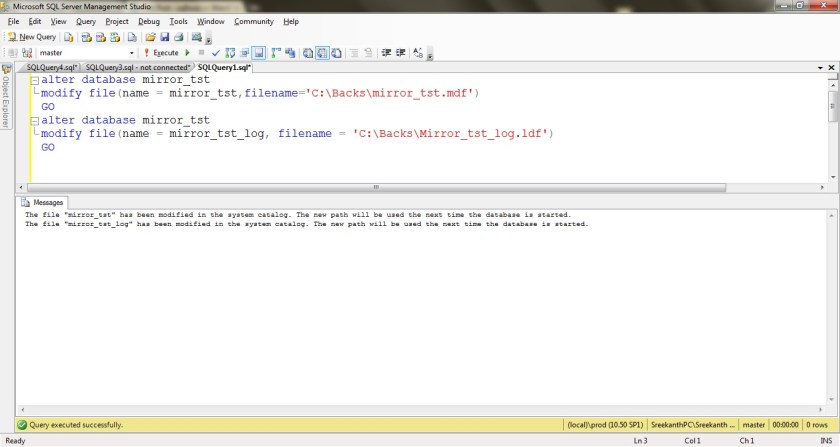Viewport: 840px width, 447px height.
Task: Open the Query menu
Action: [x=86, y=21]
